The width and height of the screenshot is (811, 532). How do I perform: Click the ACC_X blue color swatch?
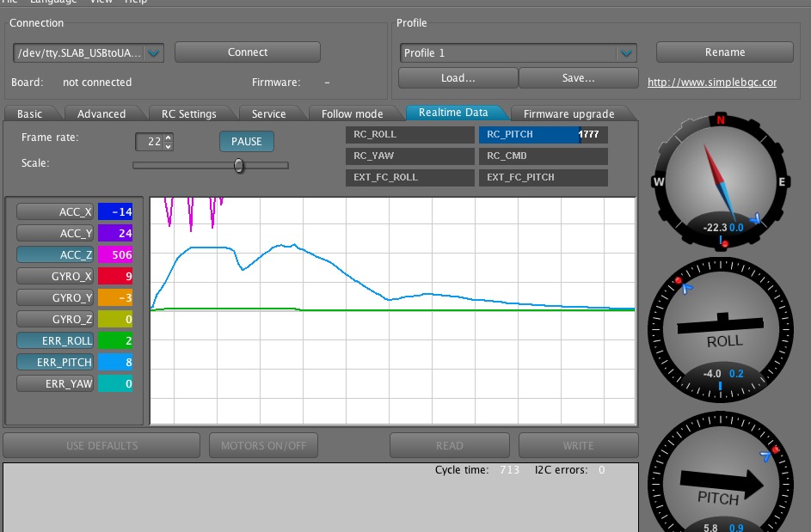pyautogui.click(x=115, y=212)
